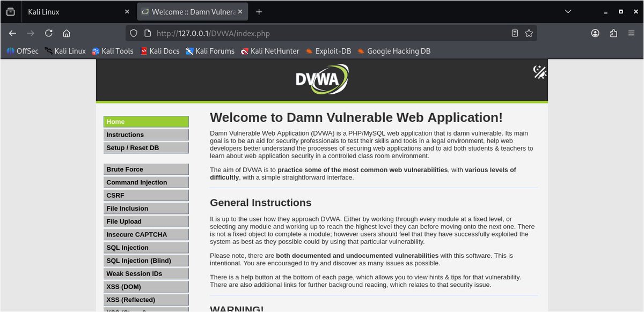The width and height of the screenshot is (644, 312).
Task: Click the DVWA logo in header
Action: click(322, 80)
